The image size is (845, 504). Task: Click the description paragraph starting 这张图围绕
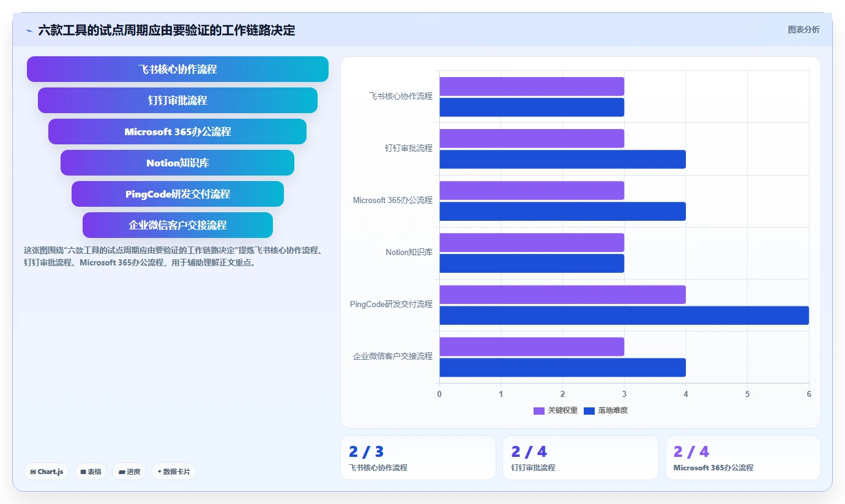pos(173,256)
